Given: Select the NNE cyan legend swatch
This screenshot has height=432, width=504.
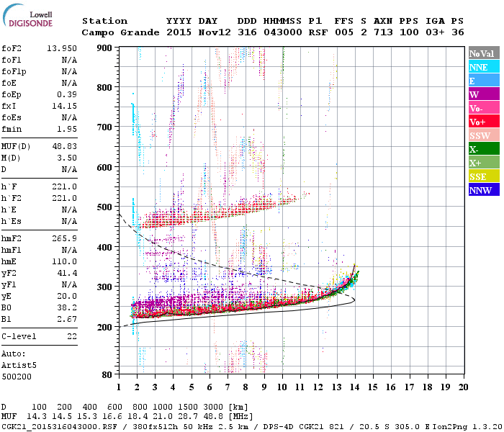Looking at the screenshot, I should click(x=484, y=67).
